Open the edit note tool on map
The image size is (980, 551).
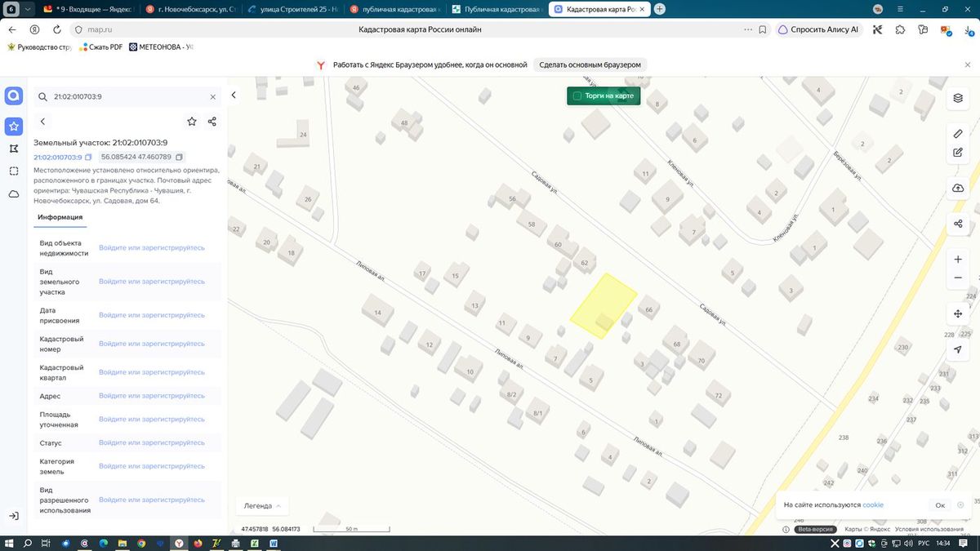[958, 153]
